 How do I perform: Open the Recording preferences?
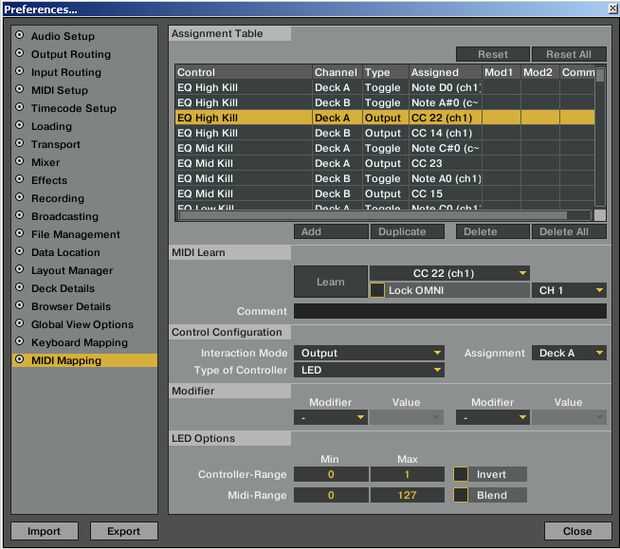[58, 198]
